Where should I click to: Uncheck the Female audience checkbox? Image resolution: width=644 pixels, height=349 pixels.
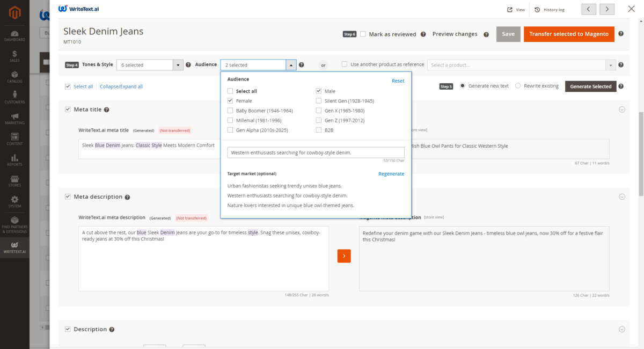230,101
